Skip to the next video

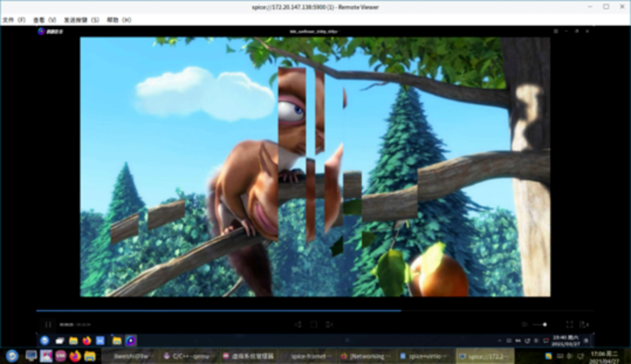329,325
